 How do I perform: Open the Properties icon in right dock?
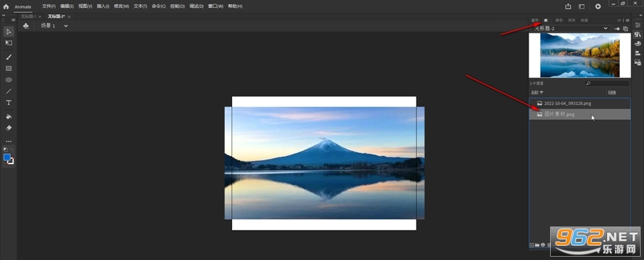637,25
